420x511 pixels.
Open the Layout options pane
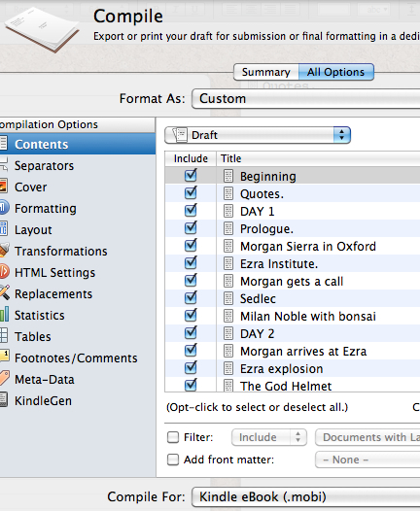pos(78,229)
